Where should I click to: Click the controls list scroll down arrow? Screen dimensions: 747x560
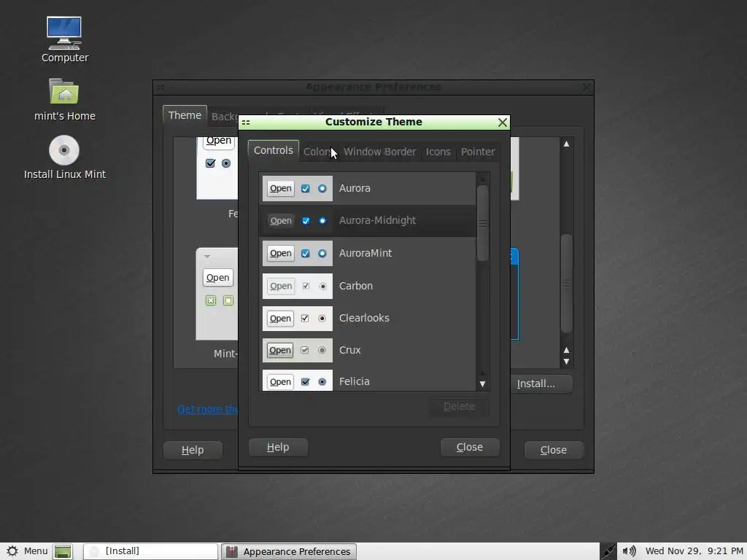click(x=483, y=384)
